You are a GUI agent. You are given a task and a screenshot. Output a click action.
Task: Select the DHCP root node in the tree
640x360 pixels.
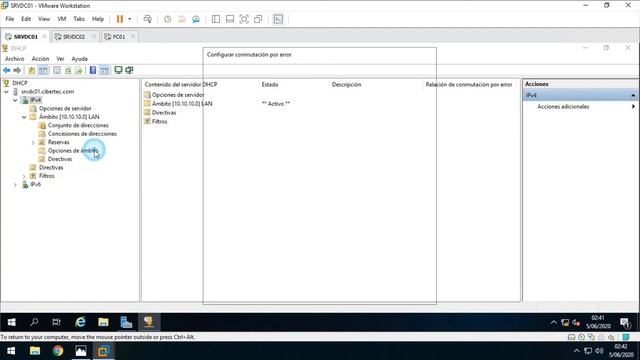20,83
